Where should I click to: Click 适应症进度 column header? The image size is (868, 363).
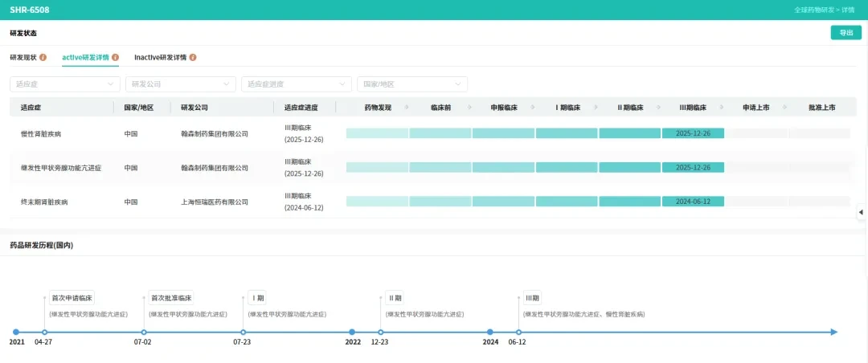click(301, 108)
